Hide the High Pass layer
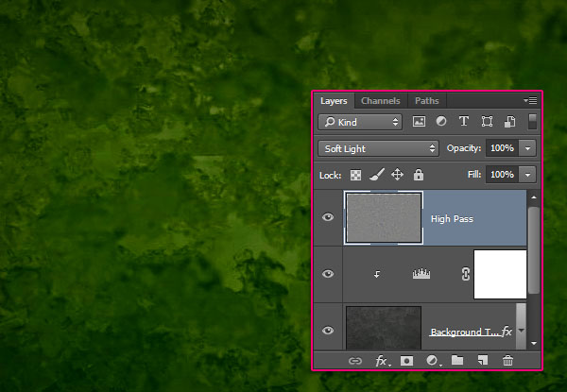The height and width of the screenshot is (392, 567). click(328, 218)
